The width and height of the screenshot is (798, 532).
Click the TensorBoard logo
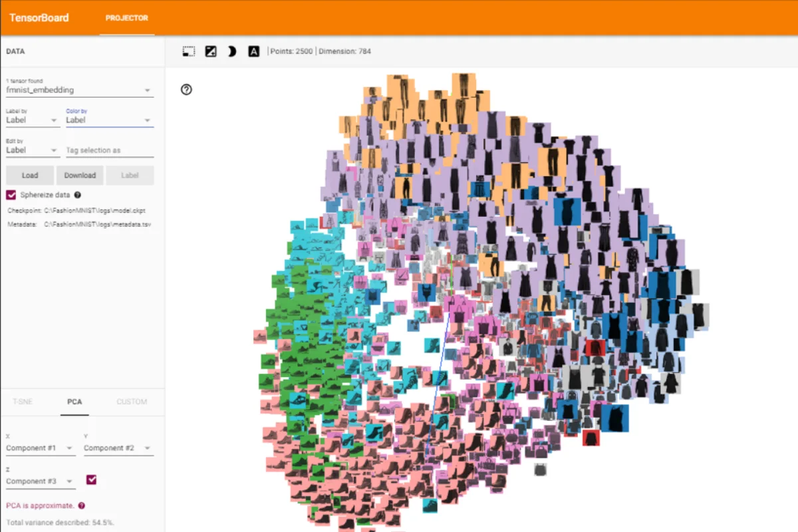[39, 17]
